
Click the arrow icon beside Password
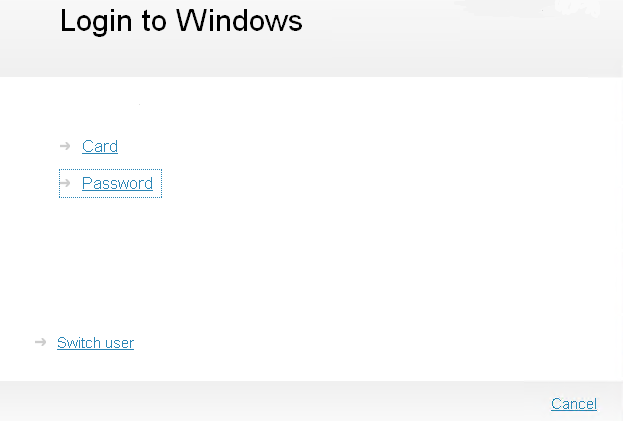65,183
